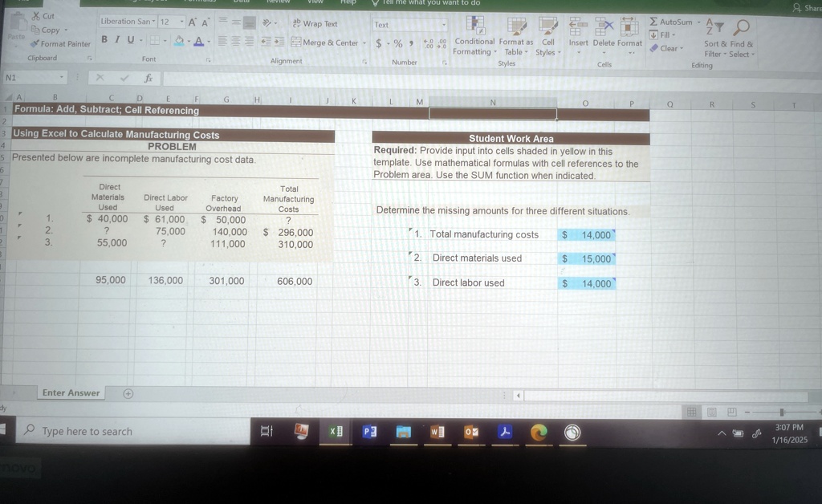Click the Insert Function fx icon

click(x=147, y=79)
